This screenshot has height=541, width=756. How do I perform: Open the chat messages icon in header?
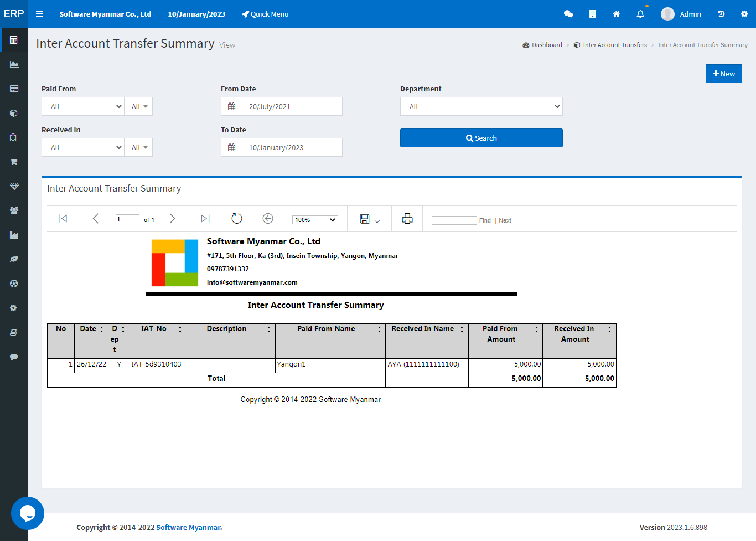(x=568, y=14)
